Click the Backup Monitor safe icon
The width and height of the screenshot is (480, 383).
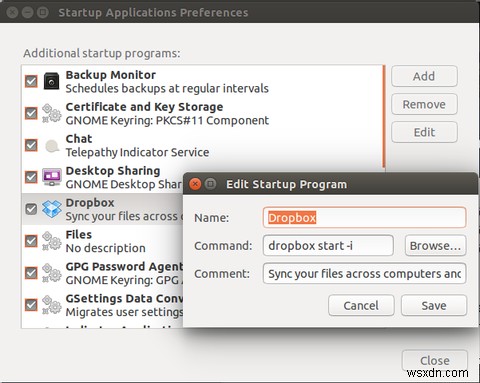tap(51, 81)
